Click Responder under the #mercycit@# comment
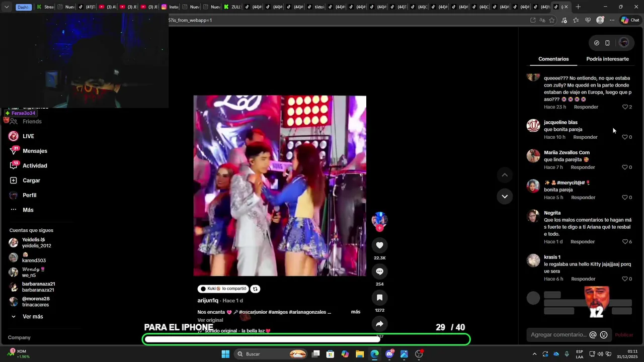 pyautogui.click(x=583, y=198)
